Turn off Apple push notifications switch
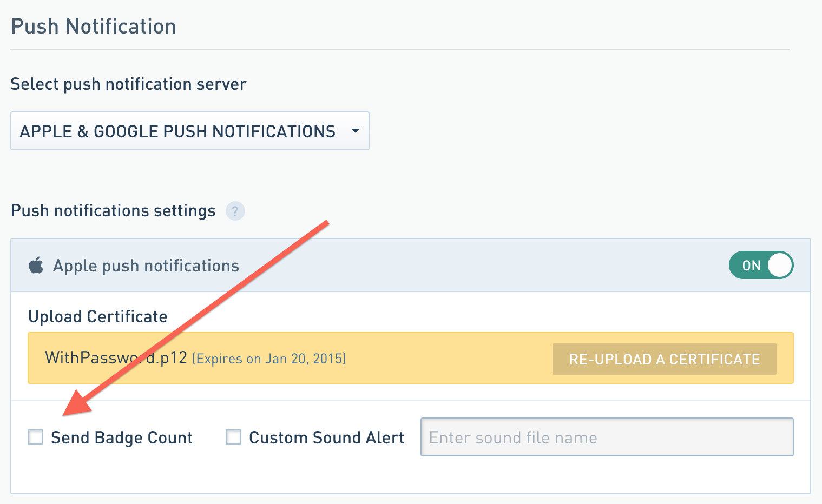The image size is (822, 504). (761, 266)
